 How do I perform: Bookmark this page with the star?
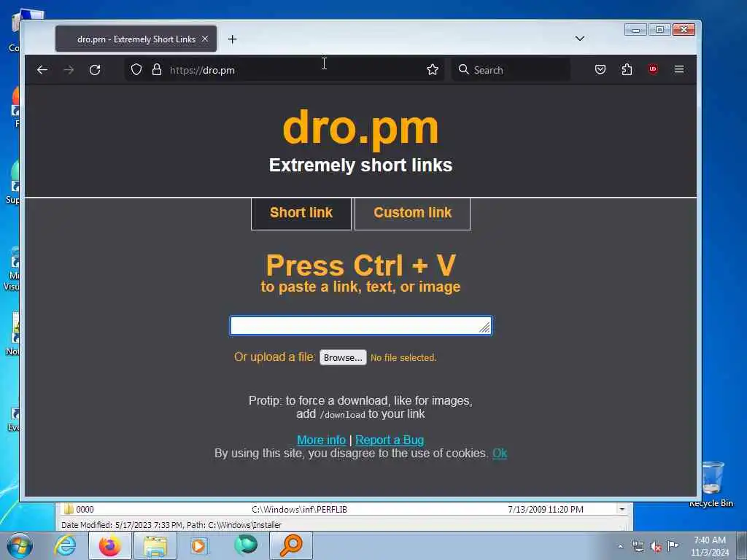tap(433, 69)
